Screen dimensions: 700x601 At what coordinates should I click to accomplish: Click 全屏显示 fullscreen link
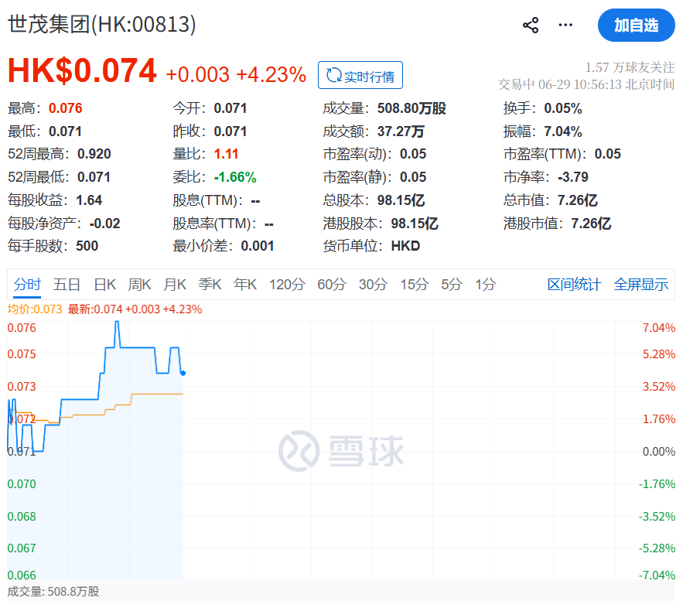pos(640,285)
